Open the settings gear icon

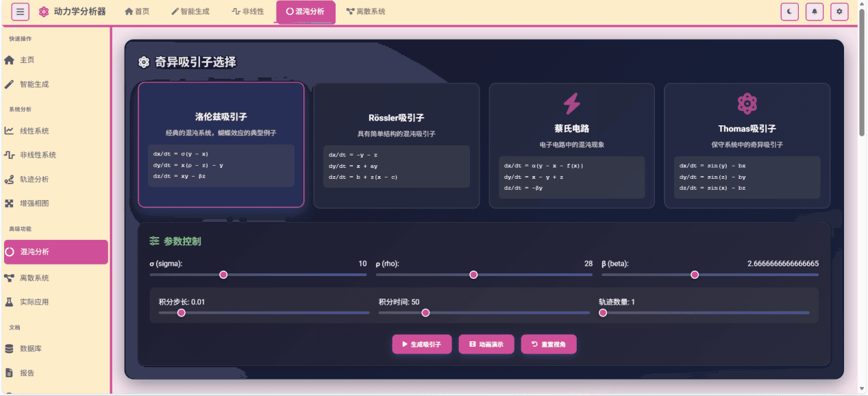[x=839, y=12]
